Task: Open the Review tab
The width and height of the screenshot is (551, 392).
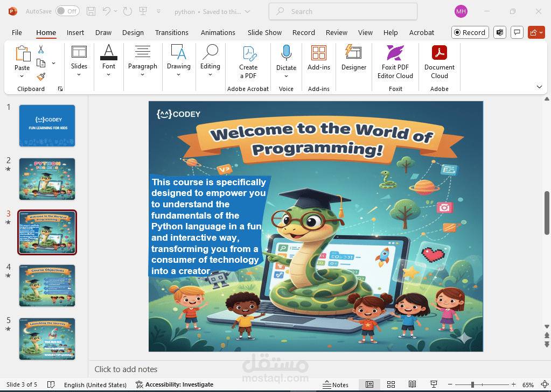Action: (x=336, y=32)
